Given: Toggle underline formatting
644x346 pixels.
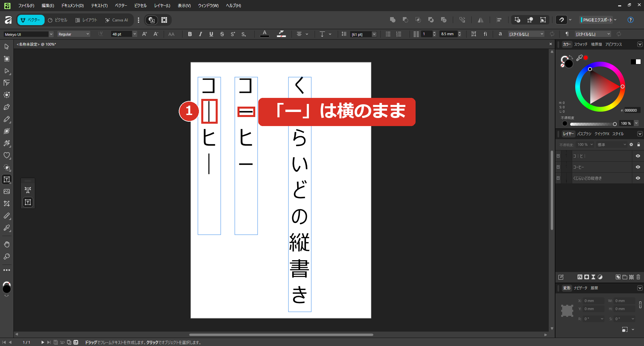Looking at the screenshot, I should coord(211,34).
